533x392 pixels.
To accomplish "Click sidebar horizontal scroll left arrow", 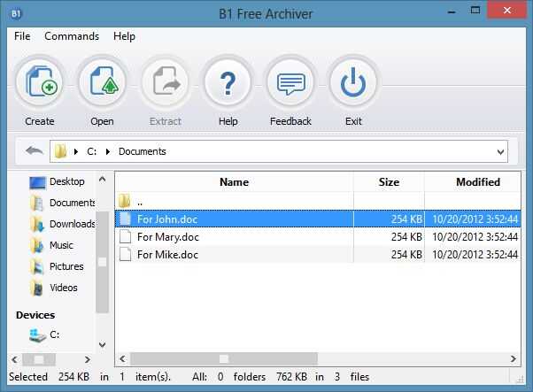I will 14,359.
